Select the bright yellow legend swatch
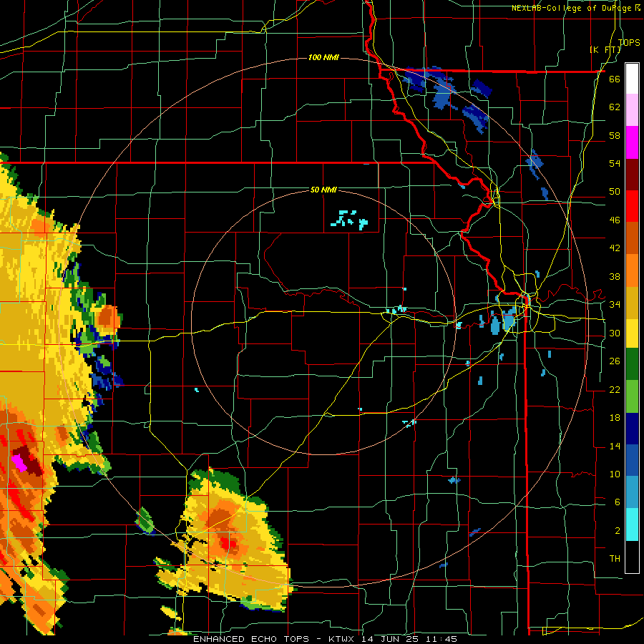 pyautogui.click(x=632, y=333)
